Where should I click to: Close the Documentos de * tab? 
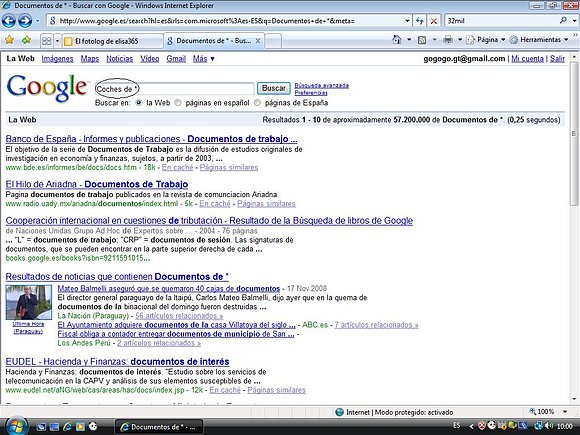point(259,41)
